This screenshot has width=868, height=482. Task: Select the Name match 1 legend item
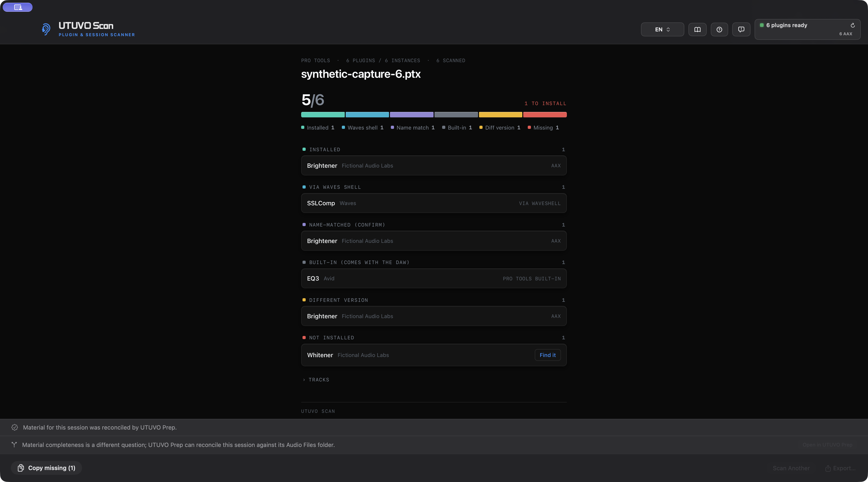tap(413, 128)
